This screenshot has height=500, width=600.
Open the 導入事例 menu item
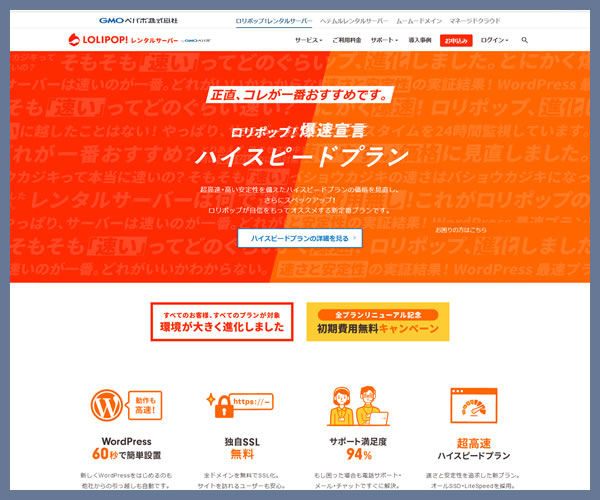click(420, 40)
